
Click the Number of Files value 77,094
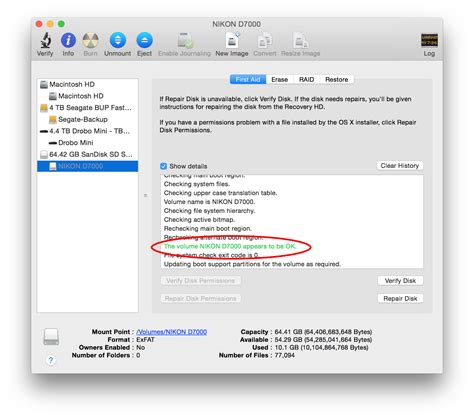click(x=285, y=355)
